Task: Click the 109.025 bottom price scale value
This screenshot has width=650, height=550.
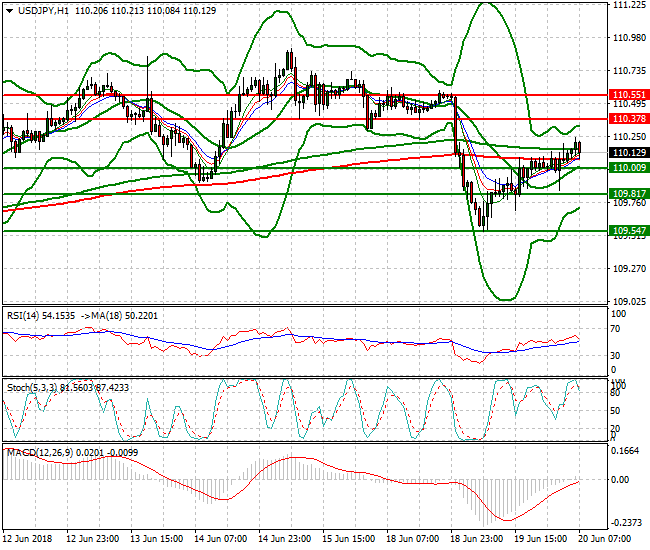Action: tap(627, 301)
